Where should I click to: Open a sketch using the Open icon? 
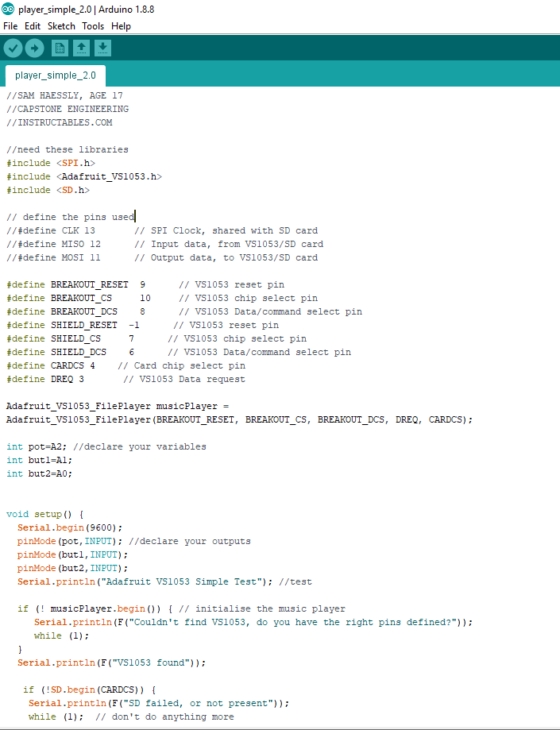click(81, 48)
